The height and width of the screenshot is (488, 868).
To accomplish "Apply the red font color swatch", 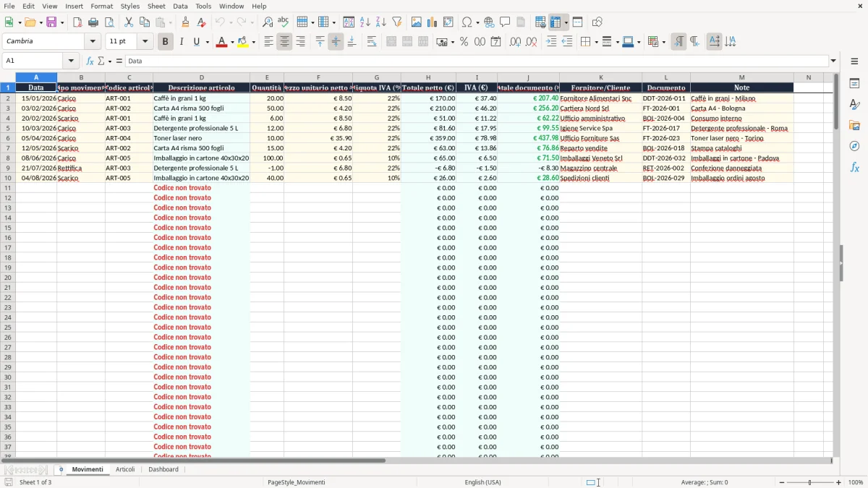I will pos(221,42).
